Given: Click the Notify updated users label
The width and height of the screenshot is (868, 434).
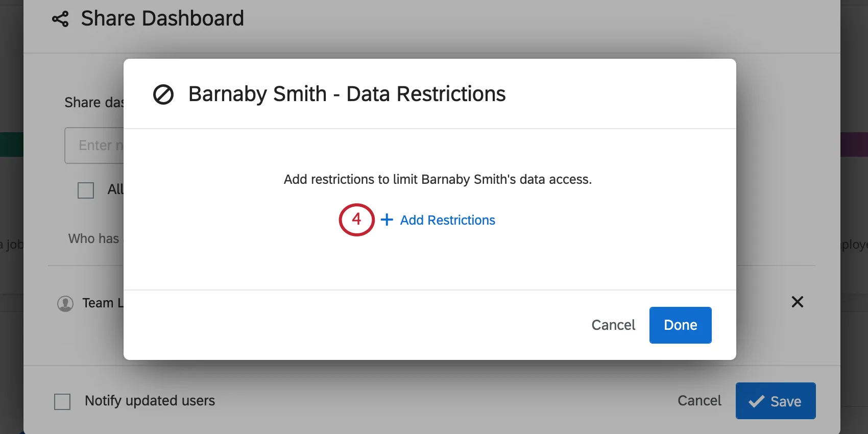Looking at the screenshot, I should (x=150, y=401).
